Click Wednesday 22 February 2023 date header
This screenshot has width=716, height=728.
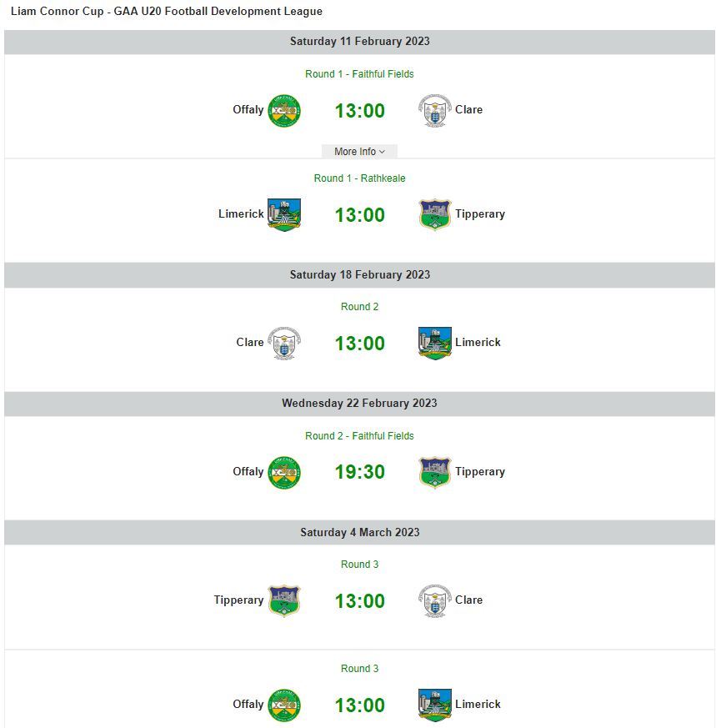(x=359, y=404)
